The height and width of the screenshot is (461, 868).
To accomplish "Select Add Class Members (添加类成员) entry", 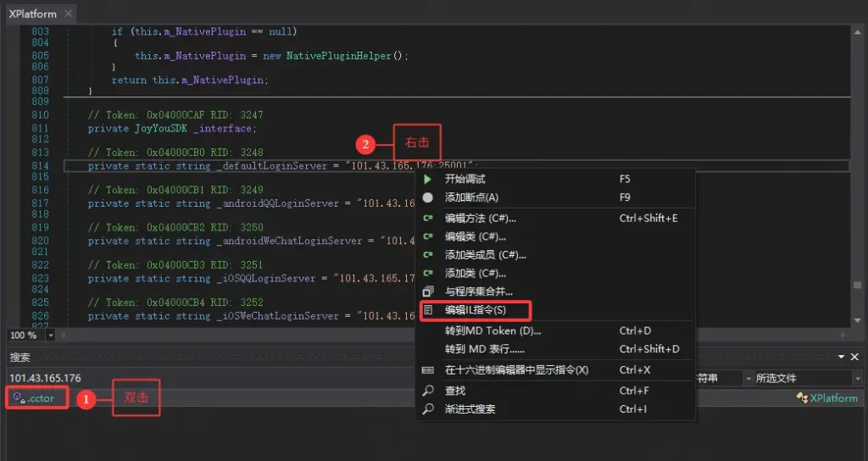I will (555, 255).
